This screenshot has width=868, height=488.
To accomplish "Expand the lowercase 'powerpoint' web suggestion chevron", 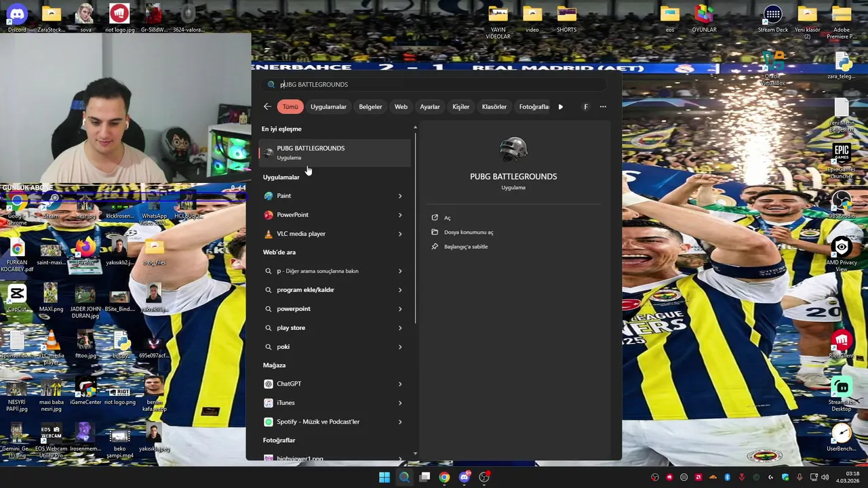I will 400,309.
